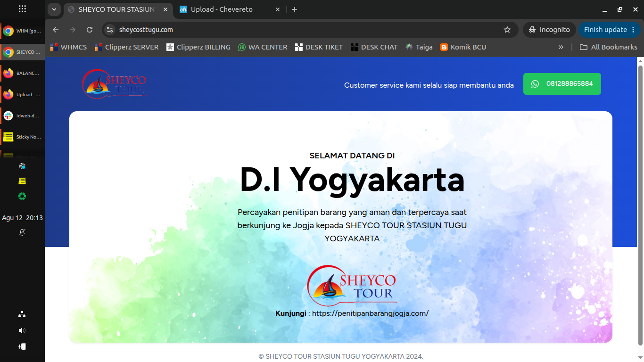Viewport: 644px width, 362px height.
Task: Click the yellow sticky note tray icon
Action: coord(22,181)
